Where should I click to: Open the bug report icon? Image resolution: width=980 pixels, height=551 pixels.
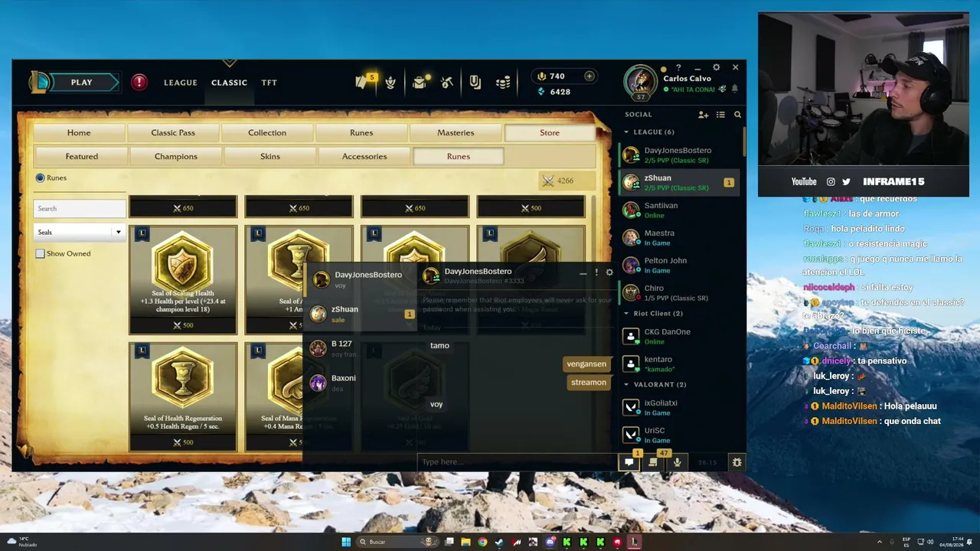(x=737, y=462)
